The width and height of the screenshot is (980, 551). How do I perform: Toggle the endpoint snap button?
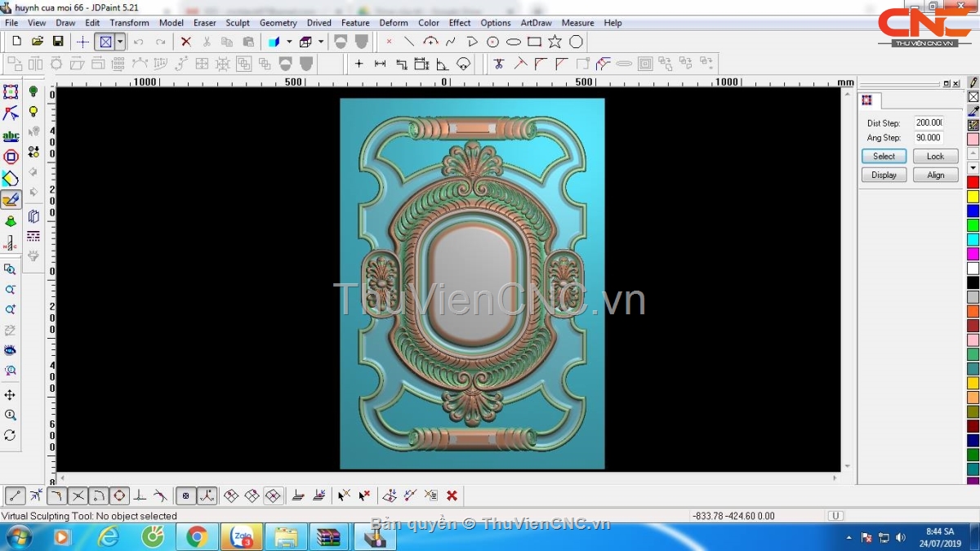click(x=16, y=495)
